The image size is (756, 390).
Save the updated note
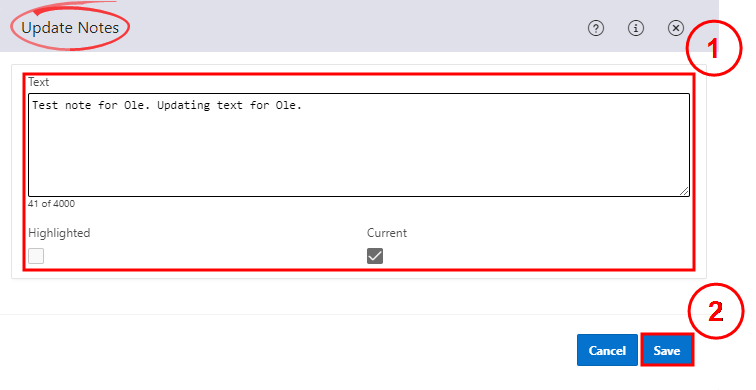pos(667,350)
